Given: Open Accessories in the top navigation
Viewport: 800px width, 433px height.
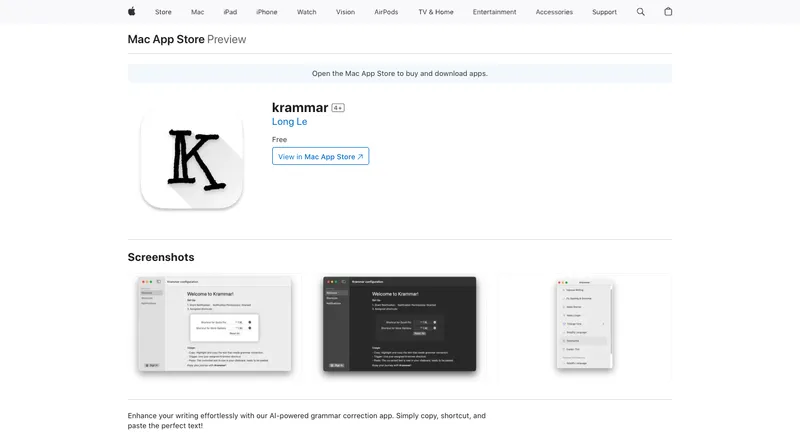Looking at the screenshot, I should pyautogui.click(x=554, y=12).
